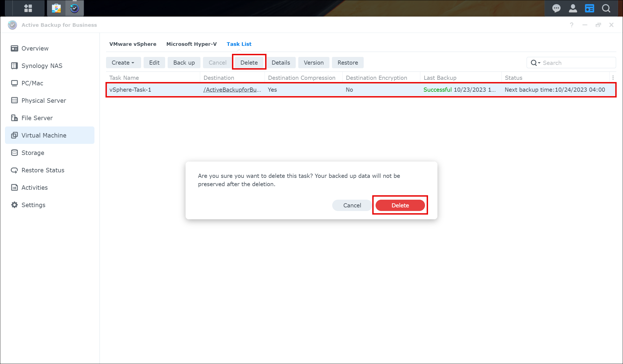The width and height of the screenshot is (623, 364).
Task: Expand the Create dropdown button
Action: coord(123,63)
